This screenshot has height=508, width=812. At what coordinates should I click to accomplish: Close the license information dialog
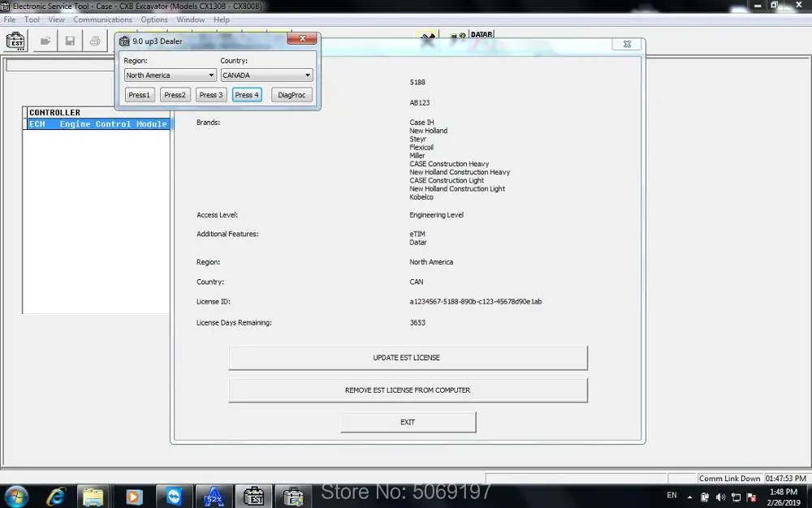click(x=627, y=44)
